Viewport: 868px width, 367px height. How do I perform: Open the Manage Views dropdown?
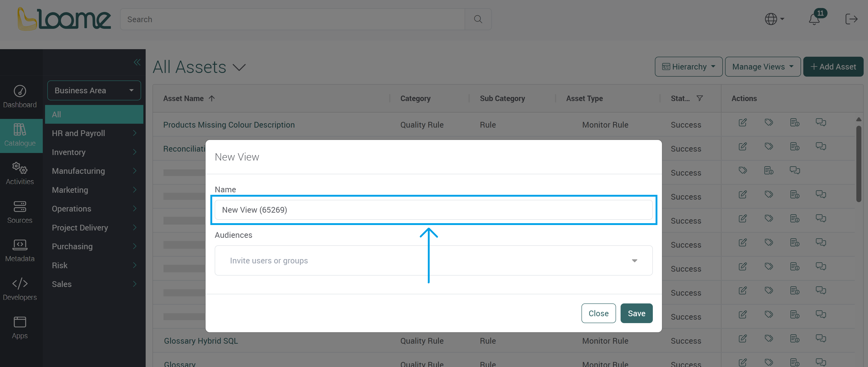coord(763,67)
